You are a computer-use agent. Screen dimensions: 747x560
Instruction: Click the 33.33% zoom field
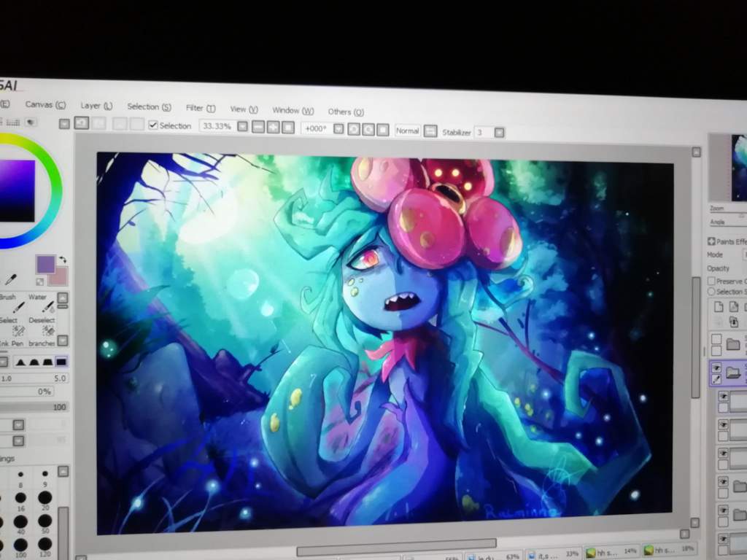click(216, 126)
